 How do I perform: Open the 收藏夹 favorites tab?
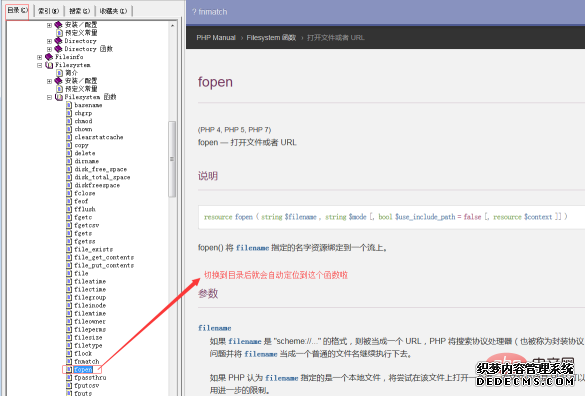pos(113,11)
